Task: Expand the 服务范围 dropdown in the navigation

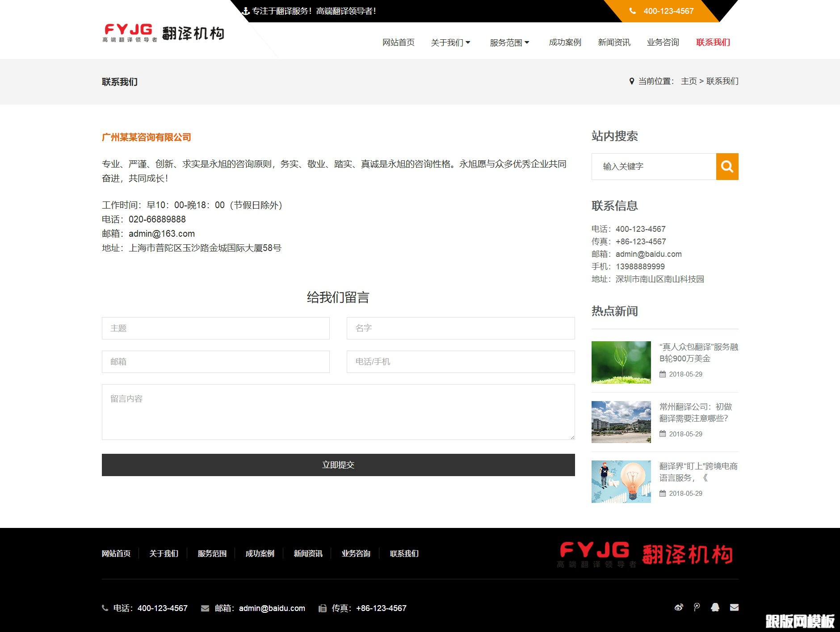Action: (507, 42)
